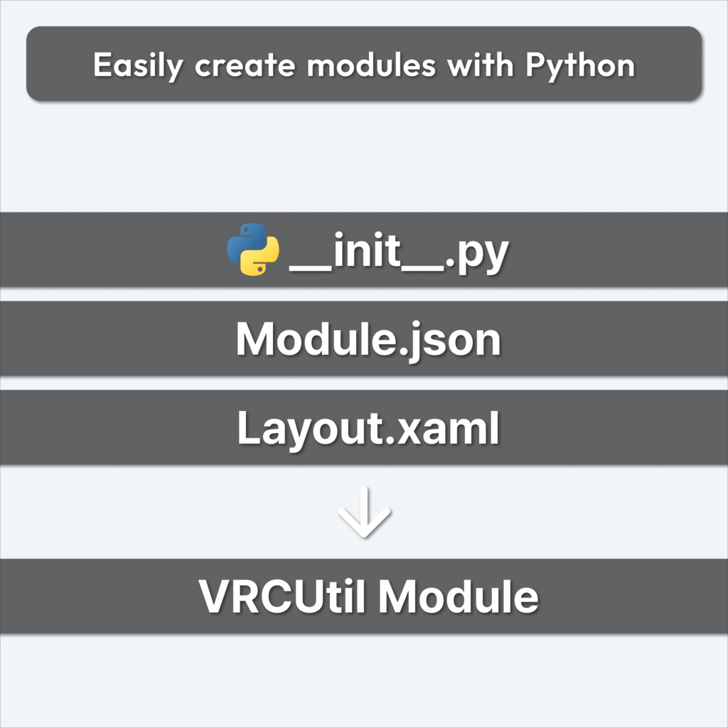Image resolution: width=728 pixels, height=728 pixels.
Task: Click the empty area below the title banner
Action: tap(364, 156)
